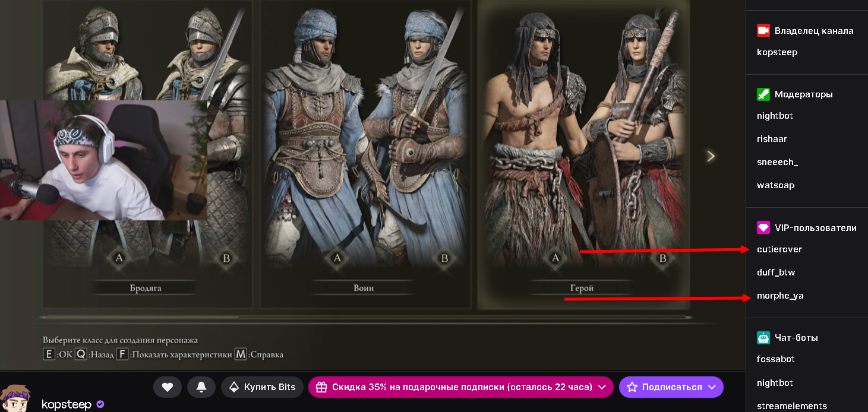Click the gift icon on discount banner
The height and width of the screenshot is (412, 868).
[x=321, y=387]
